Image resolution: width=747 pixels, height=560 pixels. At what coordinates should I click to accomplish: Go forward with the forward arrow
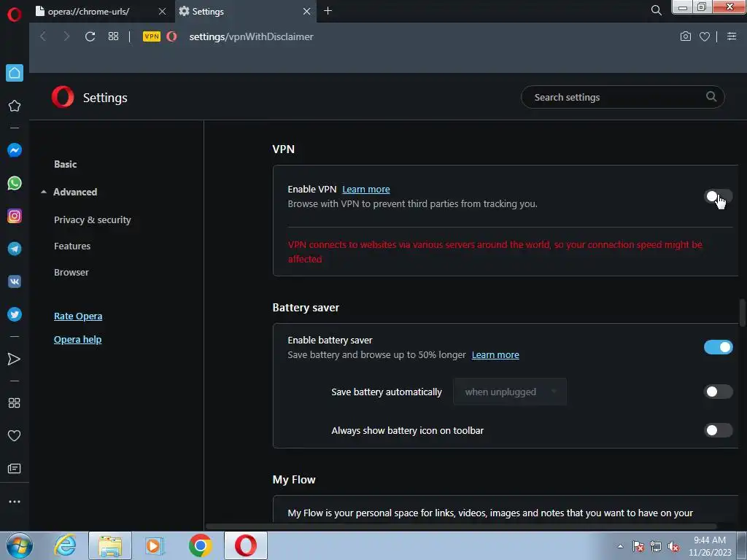(x=66, y=36)
